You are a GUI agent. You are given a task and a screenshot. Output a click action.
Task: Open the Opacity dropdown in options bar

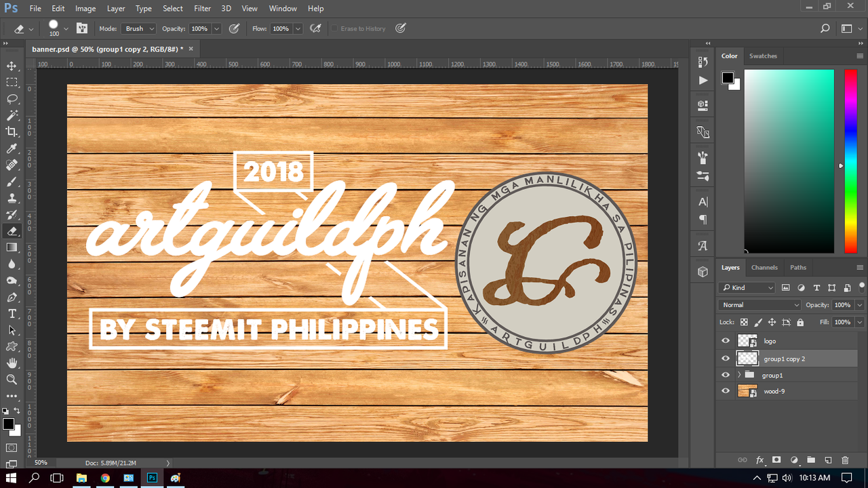tap(216, 28)
